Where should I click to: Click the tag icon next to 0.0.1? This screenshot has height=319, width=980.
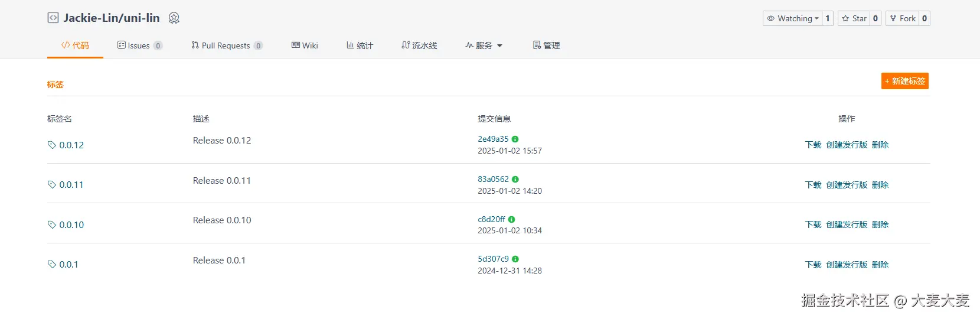52,265
